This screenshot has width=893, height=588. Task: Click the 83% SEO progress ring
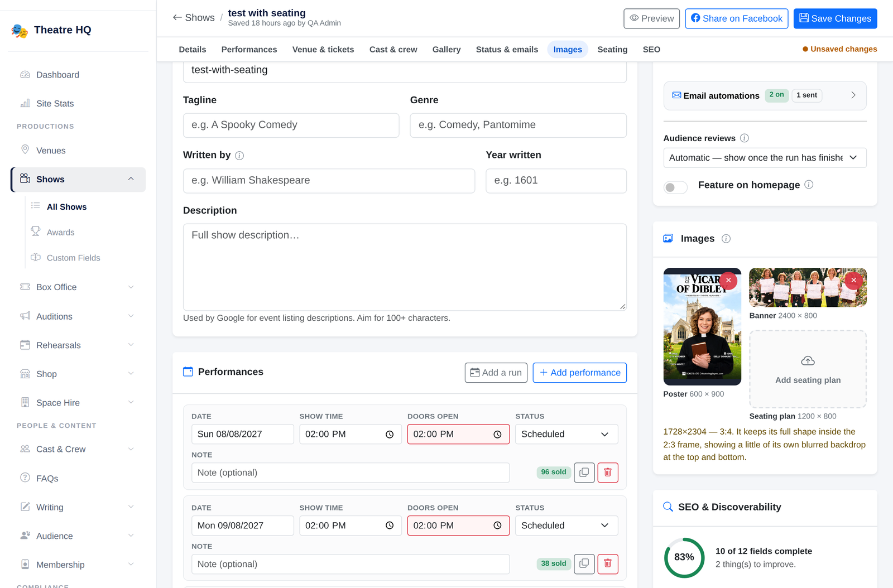click(684, 557)
